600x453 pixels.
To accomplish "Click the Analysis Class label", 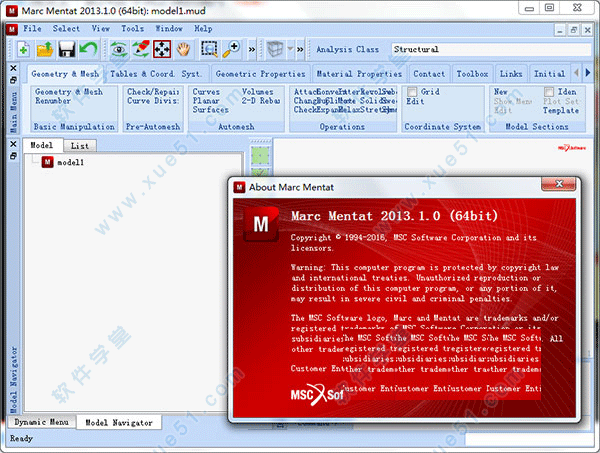I will click(347, 49).
